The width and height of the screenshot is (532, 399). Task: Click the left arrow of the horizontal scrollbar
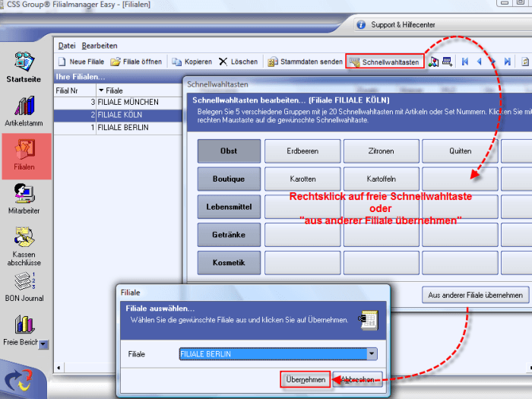(59, 368)
